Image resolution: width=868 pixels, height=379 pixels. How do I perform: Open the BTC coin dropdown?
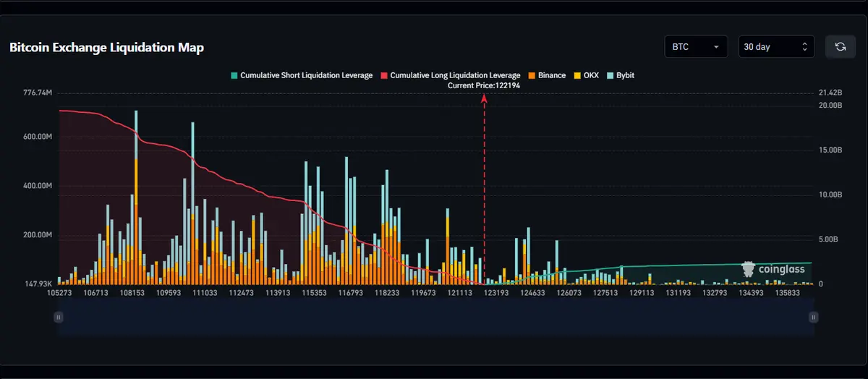click(x=695, y=47)
